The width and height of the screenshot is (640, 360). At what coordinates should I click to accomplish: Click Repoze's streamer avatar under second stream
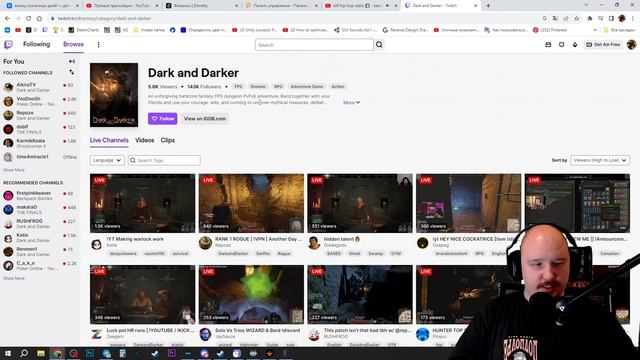coord(205,243)
